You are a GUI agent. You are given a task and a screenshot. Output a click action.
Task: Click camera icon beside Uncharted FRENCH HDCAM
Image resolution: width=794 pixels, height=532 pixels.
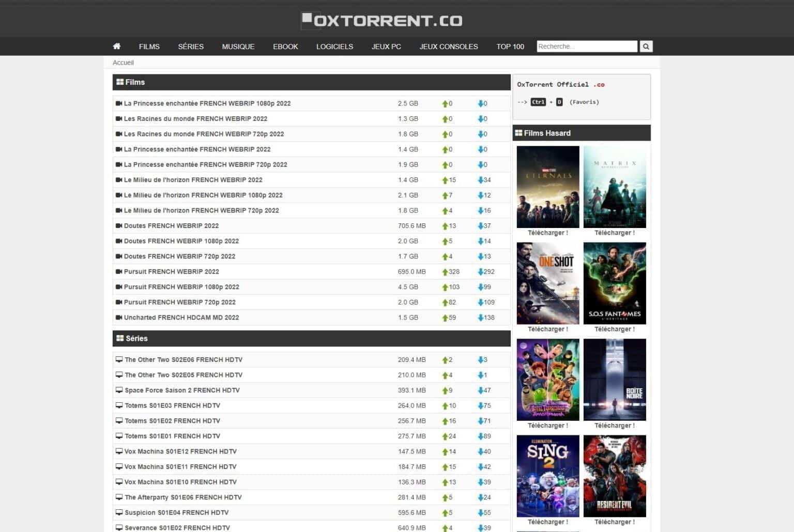tap(119, 317)
